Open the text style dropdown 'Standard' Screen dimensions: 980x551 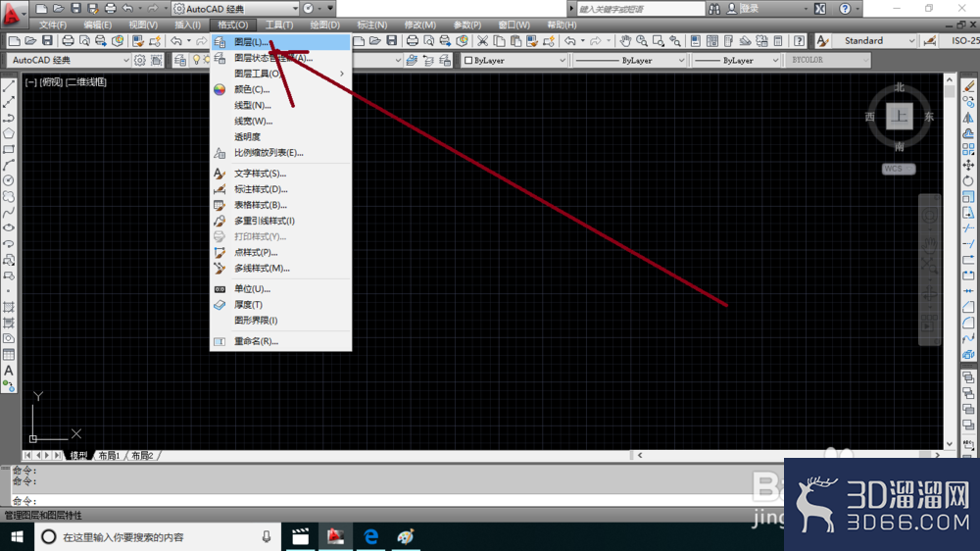coord(875,40)
